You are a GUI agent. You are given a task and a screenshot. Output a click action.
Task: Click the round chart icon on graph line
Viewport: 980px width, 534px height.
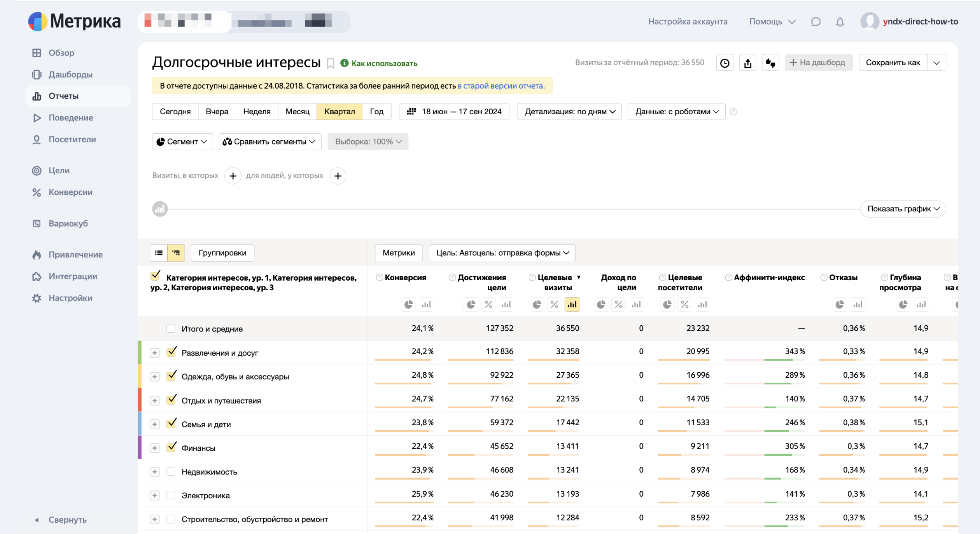160,209
